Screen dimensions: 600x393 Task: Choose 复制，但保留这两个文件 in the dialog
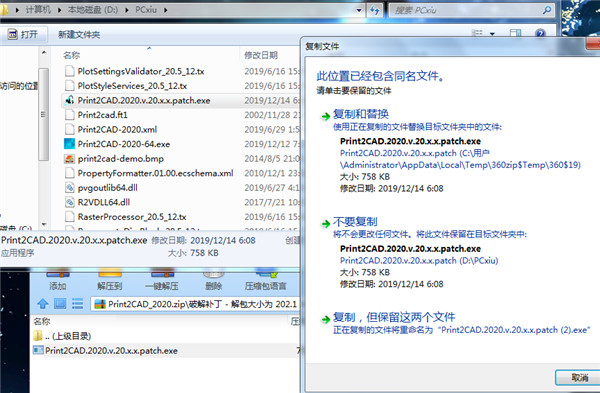(394, 317)
